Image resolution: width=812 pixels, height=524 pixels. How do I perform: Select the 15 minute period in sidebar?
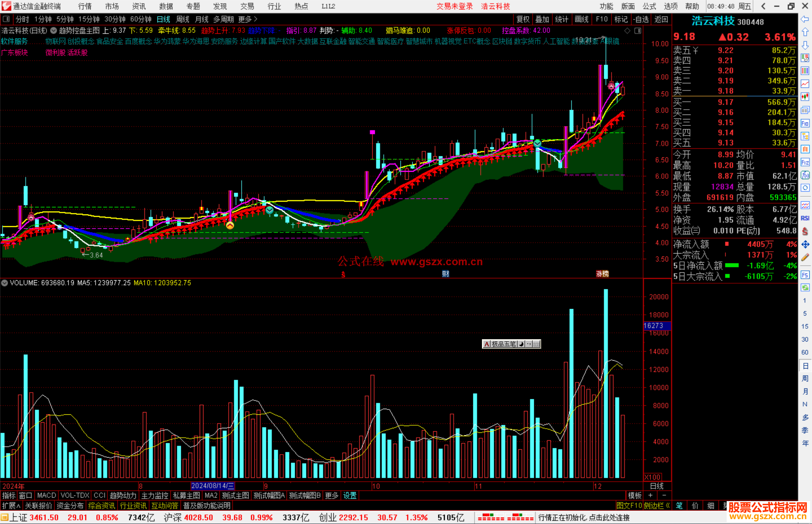805,326
